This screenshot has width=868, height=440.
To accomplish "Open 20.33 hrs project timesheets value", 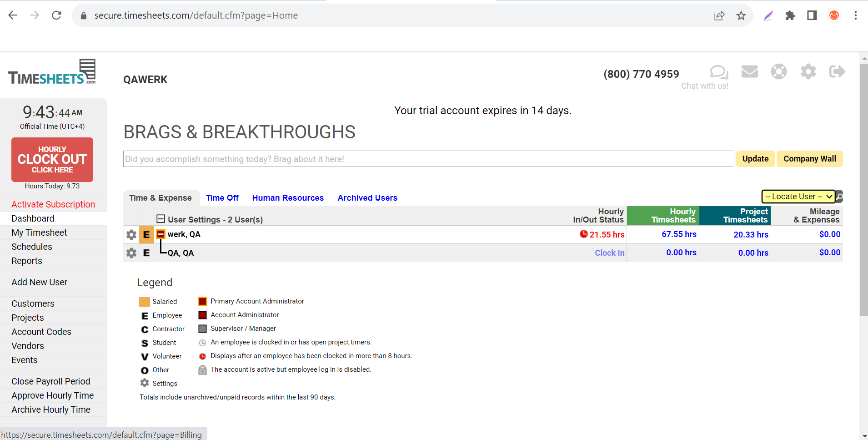I will click(x=751, y=235).
